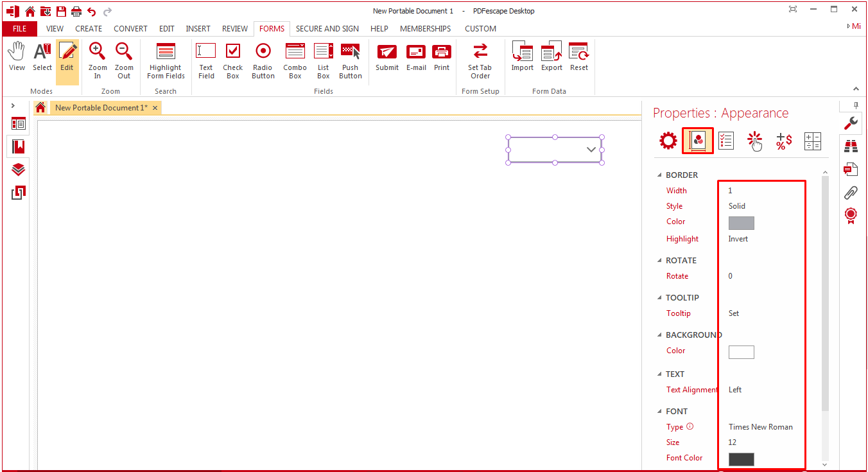Switch to the CREATE ribbon tab
Screen dimensions: 868x472
pyautogui.click(x=89, y=28)
